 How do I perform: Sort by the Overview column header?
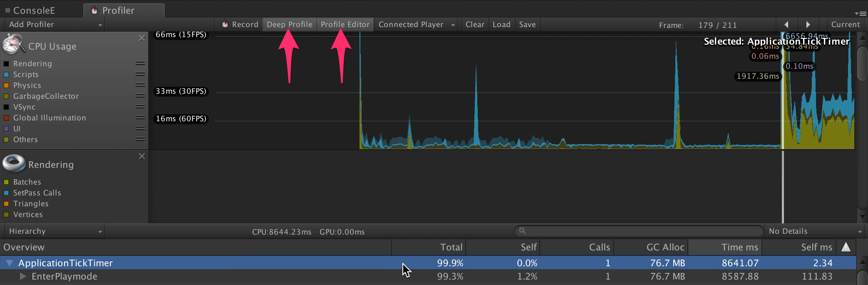pyautogui.click(x=196, y=247)
